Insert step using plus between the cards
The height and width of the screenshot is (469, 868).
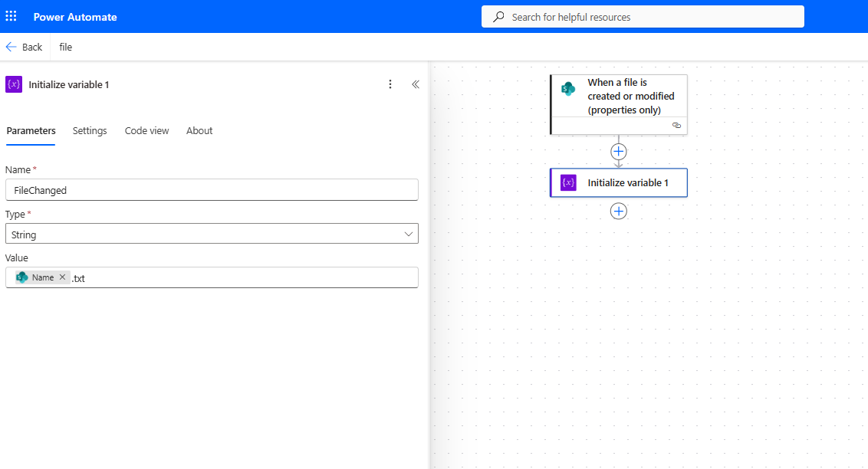coord(619,152)
